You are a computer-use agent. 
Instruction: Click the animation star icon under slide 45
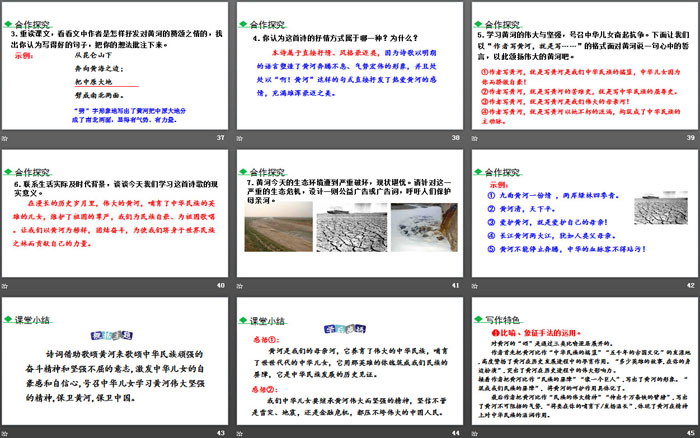[475, 433]
